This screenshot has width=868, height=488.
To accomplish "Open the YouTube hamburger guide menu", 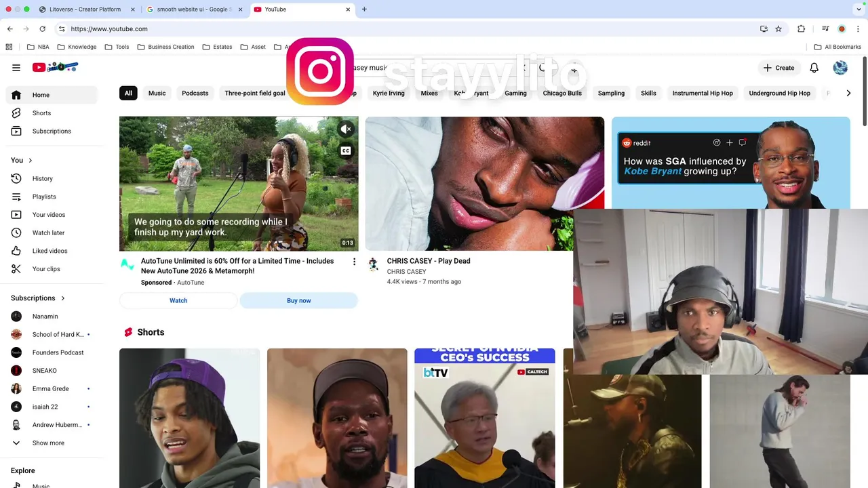I will tap(16, 68).
